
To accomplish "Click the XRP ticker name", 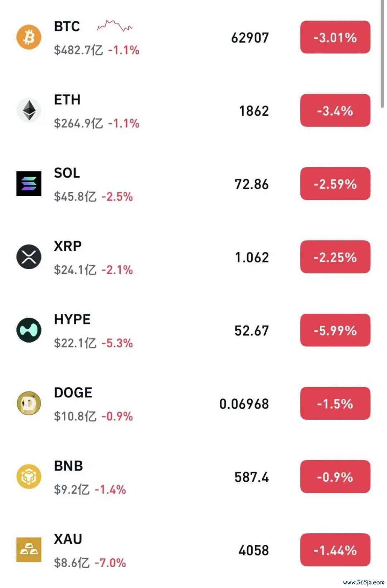I will [x=68, y=246].
